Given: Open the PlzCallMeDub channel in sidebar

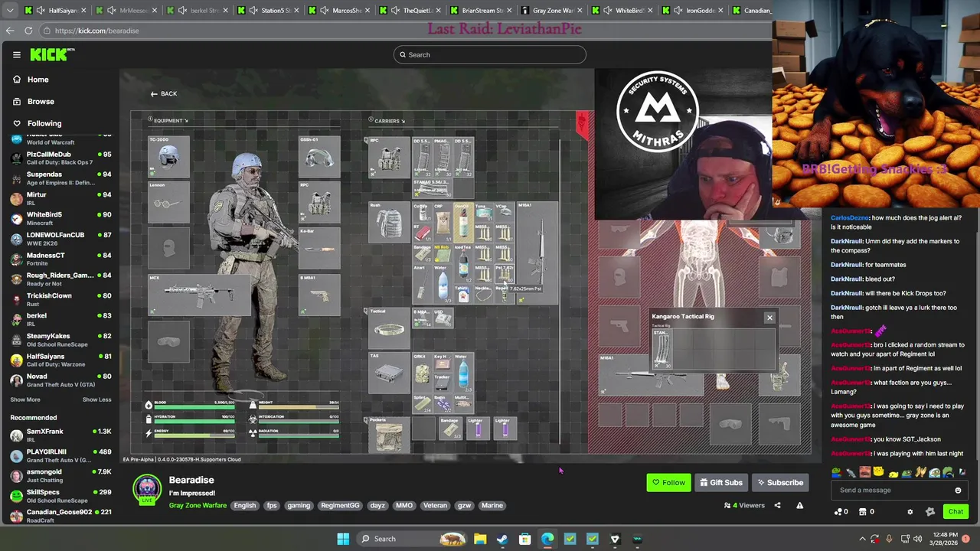Looking at the screenshot, I should (61, 158).
